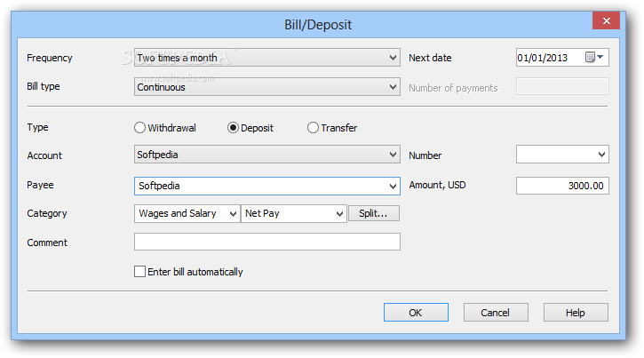Click the Amount, USD field
This screenshot has width=644, height=358.
[562, 186]
